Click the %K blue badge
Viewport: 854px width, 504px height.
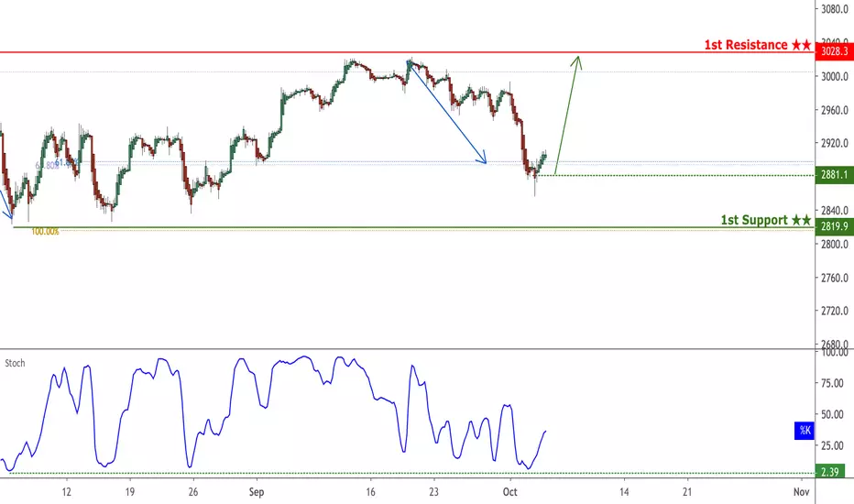[805, 431]
